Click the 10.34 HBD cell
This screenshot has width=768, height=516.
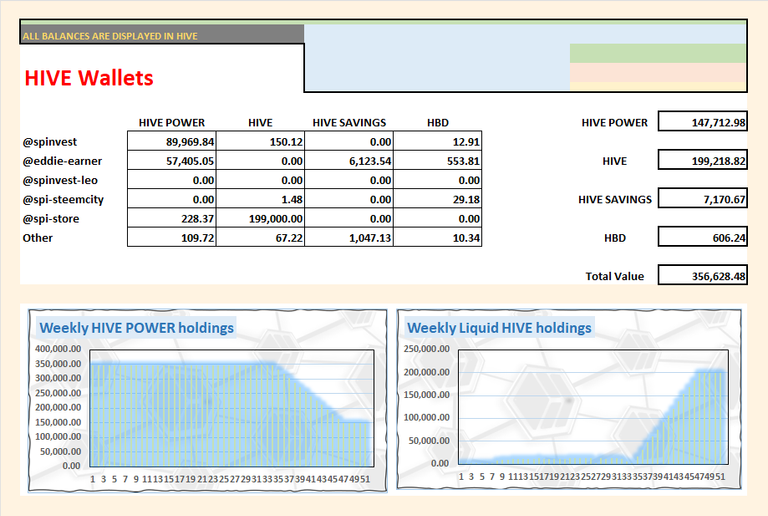click(437, 238)
